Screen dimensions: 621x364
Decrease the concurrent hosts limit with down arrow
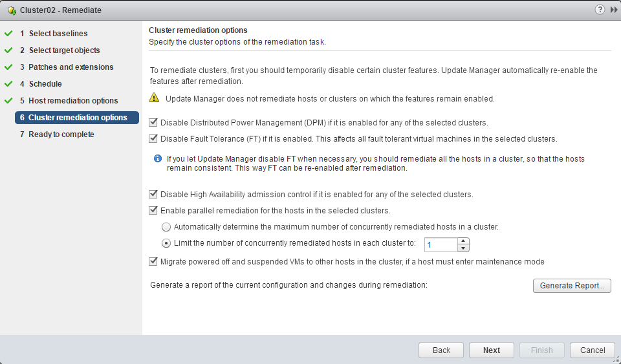[x=463, y=248]
